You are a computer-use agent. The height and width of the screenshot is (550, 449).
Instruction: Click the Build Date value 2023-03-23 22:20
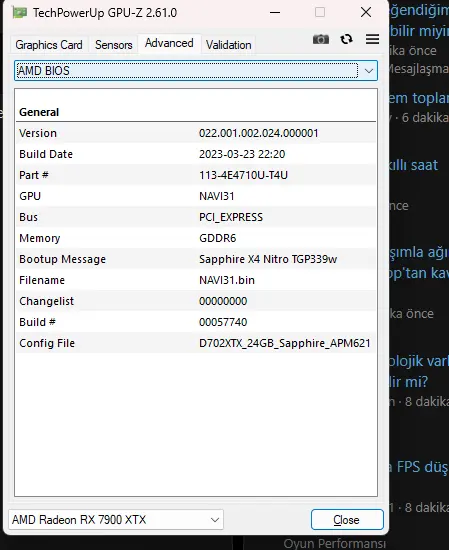coord(242,154)
